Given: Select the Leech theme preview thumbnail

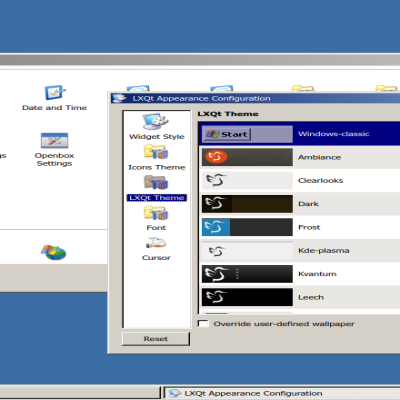Looking at the screenshot, I should tap(247, 297).
